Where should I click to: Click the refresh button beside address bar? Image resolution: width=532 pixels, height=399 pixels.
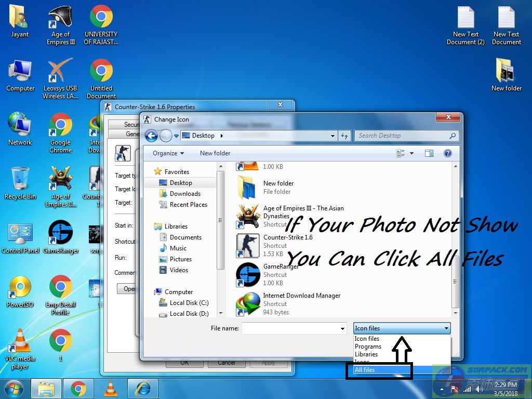pyautogui.click(x=344, y=136)
